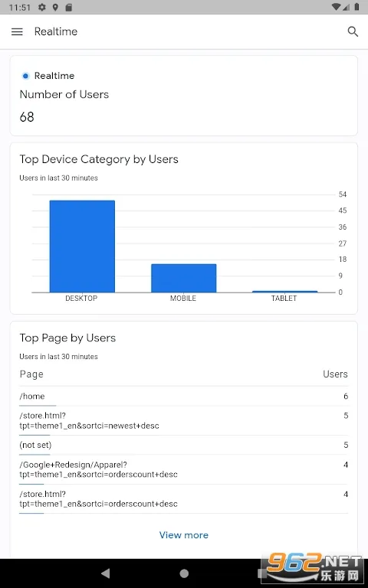Screen dimensions: 368x588
Task: Tap the search magnifier icon
Action: coord(353,31)
